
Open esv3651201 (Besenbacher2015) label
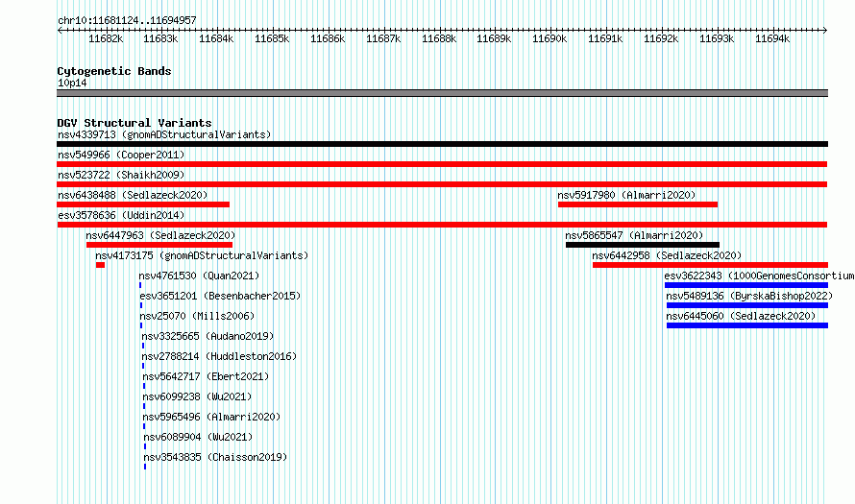click(x=220, y=296)
